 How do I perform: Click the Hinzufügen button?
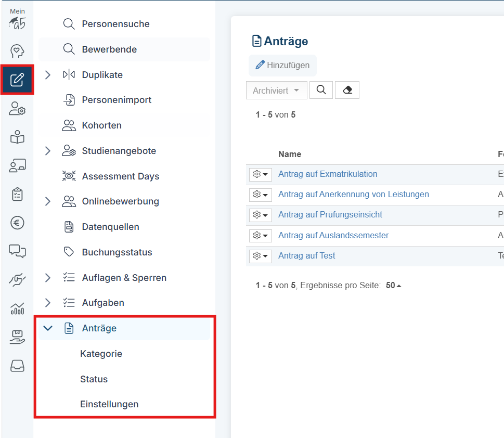point(282,66)
